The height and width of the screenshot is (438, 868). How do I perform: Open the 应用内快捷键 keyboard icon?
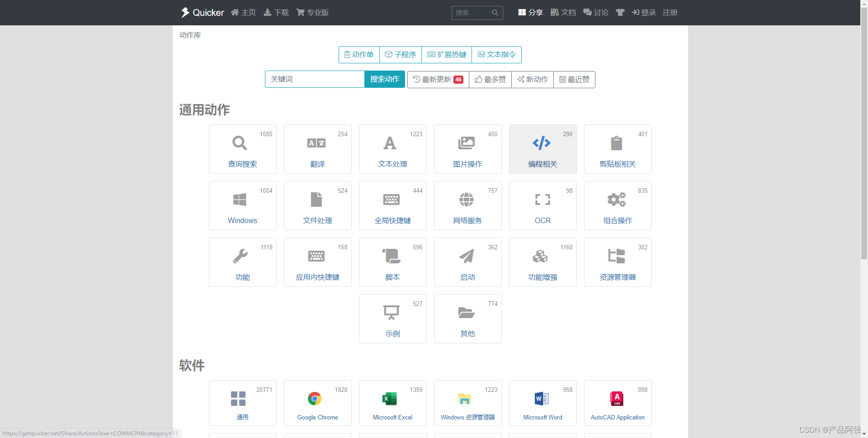pyautogui.click(x=316, y=256)
